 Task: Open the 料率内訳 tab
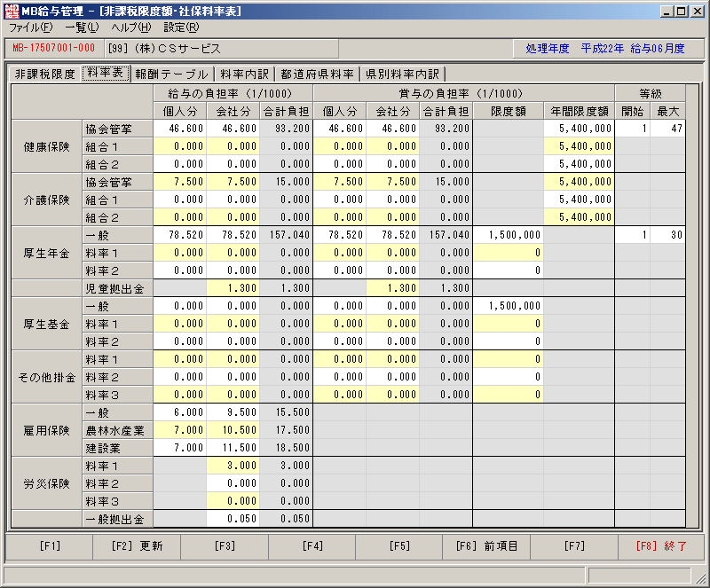pos(245,74)
